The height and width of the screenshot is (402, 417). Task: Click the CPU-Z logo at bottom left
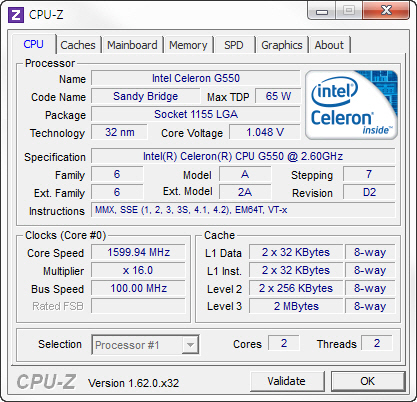(x=46, y=382)
